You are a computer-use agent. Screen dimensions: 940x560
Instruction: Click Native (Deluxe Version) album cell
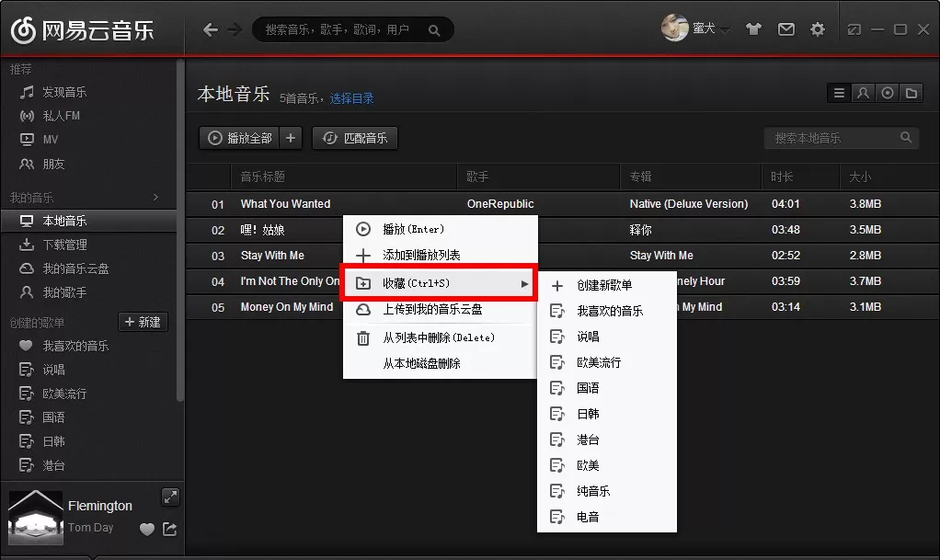click(x=689, y=204)
